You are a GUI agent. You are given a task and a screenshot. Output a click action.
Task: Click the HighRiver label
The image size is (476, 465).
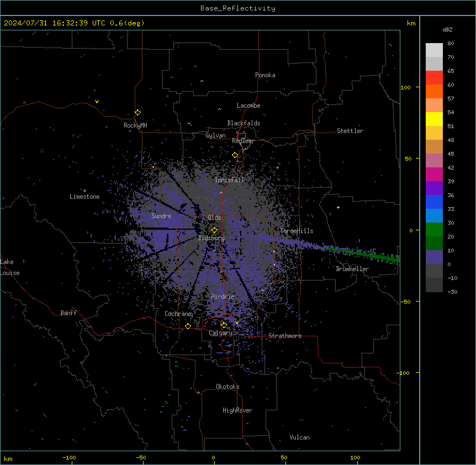[237, 410]
